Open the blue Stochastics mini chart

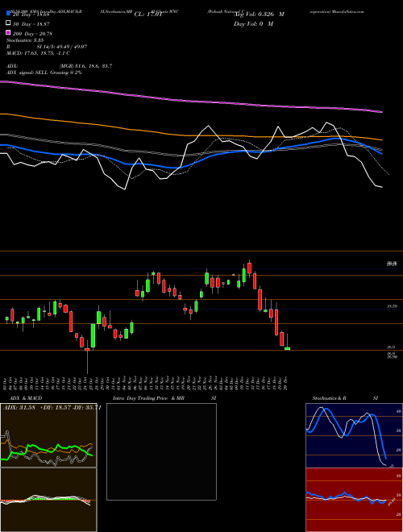point(354,435)
